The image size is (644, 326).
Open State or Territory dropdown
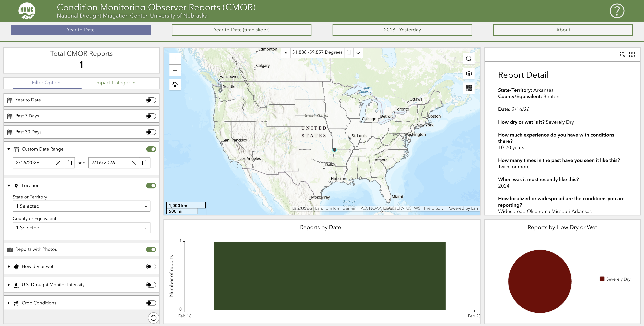click(82, 206)
